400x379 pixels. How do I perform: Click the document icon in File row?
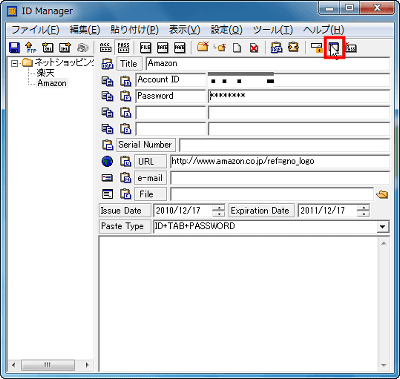(x=107, y=194)
